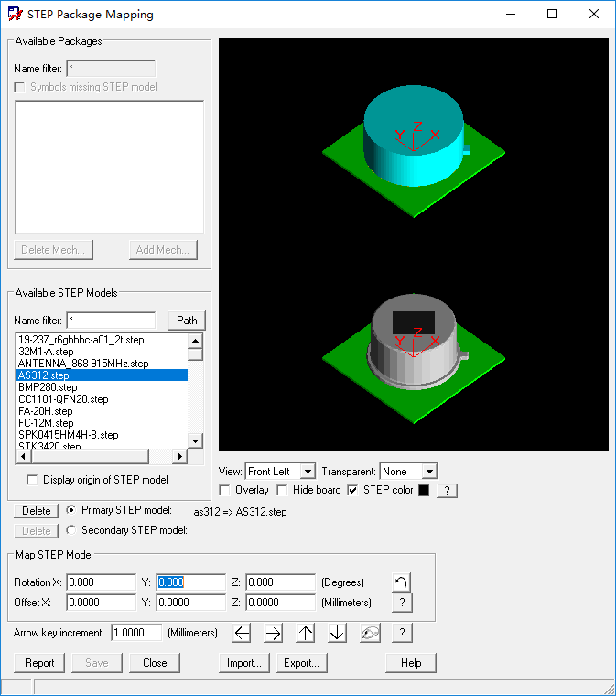
Task: Toggle the Hide board checkbox
Action: click(x=282, y=490)
